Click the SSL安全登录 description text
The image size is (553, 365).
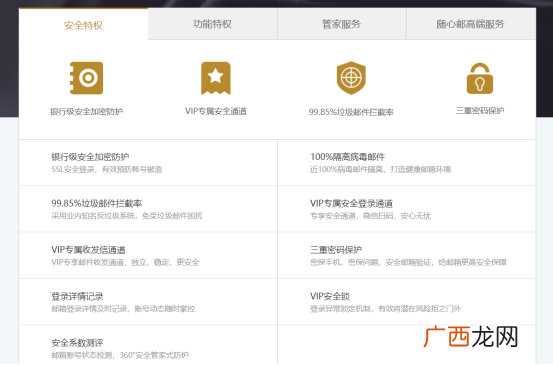point(107,170)
